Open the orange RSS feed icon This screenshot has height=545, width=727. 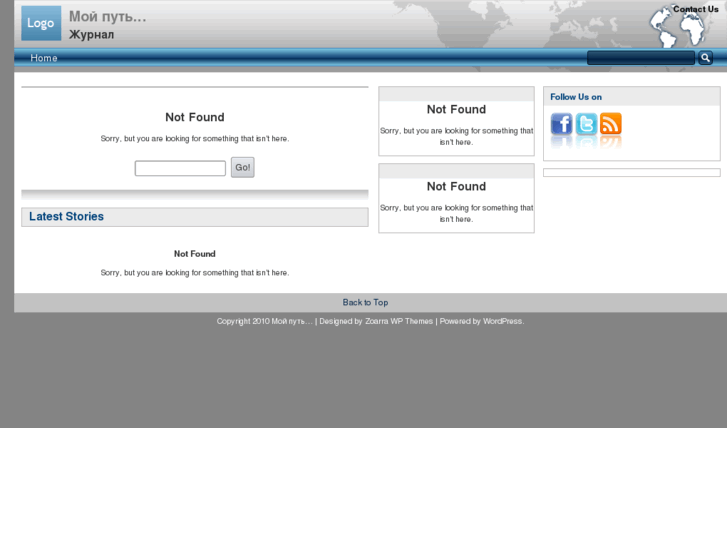(611, 124)
